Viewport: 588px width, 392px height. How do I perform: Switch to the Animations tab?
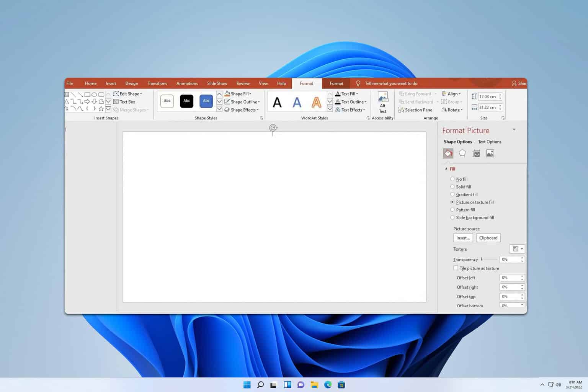pyautogui.click(x=187, y=83)
